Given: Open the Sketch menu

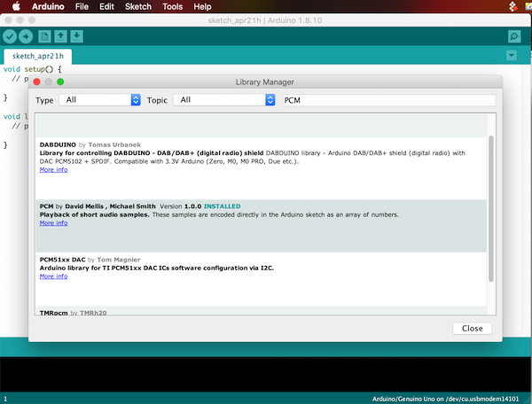Looking at the screenshot, I should point(138,6).
